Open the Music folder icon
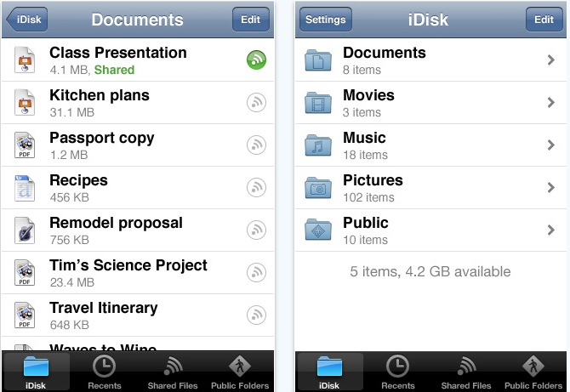 [x=319, y=145]
